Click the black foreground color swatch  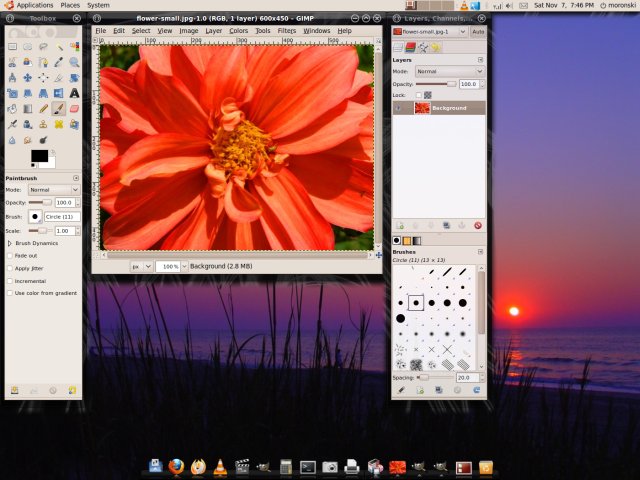[39, 156]
